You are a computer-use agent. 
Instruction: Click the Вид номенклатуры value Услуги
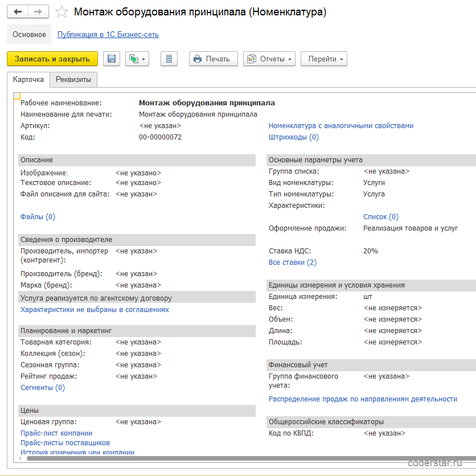[374, 183]
